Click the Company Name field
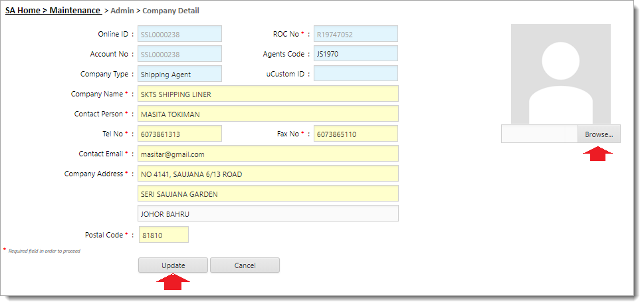 [x=268, y=94]
